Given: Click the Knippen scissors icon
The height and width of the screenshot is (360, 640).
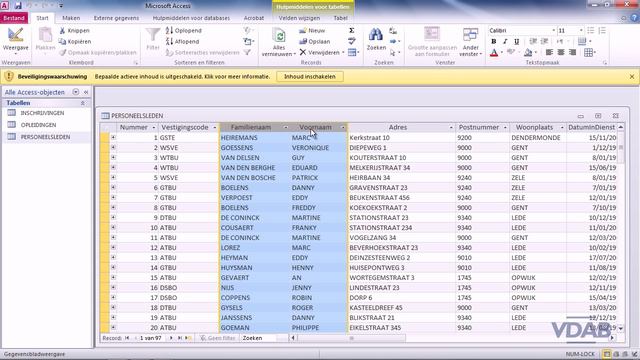Looking at the screenshot, I should pyautogui.click(x=62, y=31).
